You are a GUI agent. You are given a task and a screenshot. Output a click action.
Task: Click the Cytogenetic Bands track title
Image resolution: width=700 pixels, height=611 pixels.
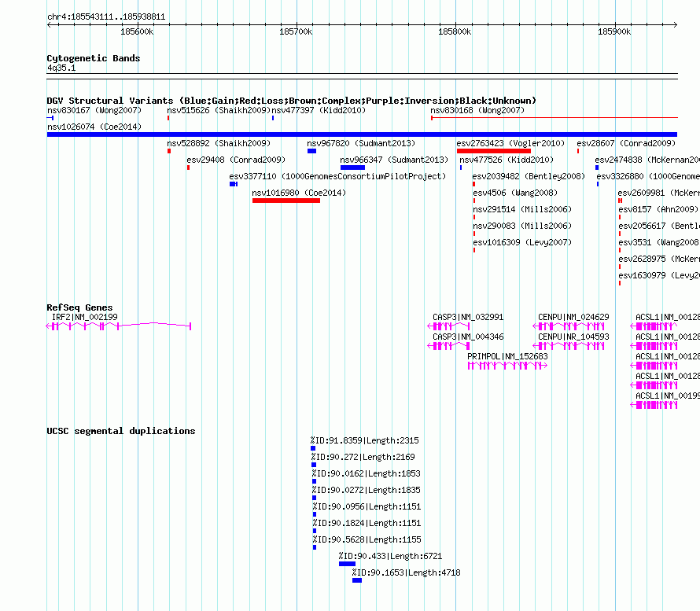point(94,58)
